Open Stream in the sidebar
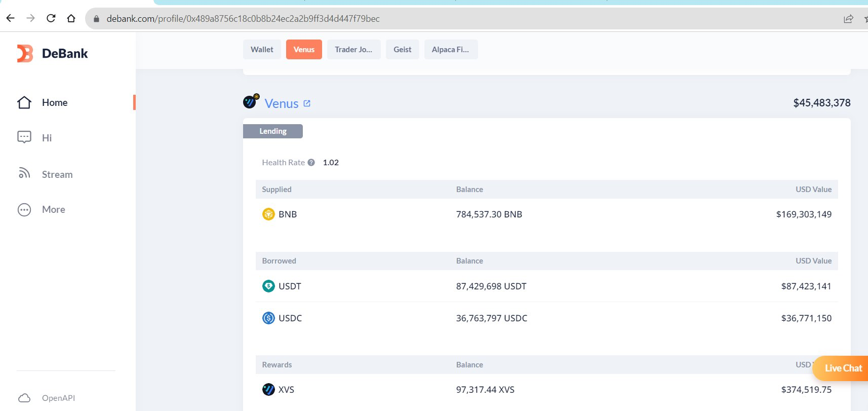The width and height of the screenshot is (868, 411). point(57,174)
